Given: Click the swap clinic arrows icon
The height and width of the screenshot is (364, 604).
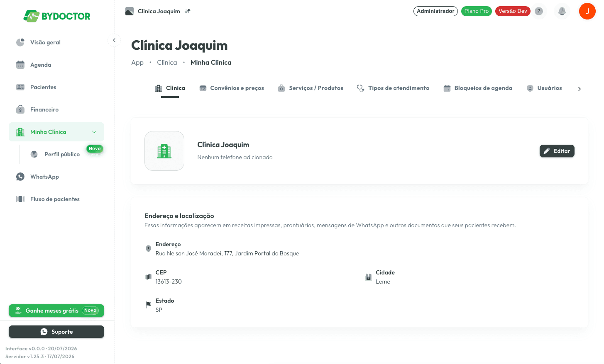Looking at the screenshot, I should 188,11.
